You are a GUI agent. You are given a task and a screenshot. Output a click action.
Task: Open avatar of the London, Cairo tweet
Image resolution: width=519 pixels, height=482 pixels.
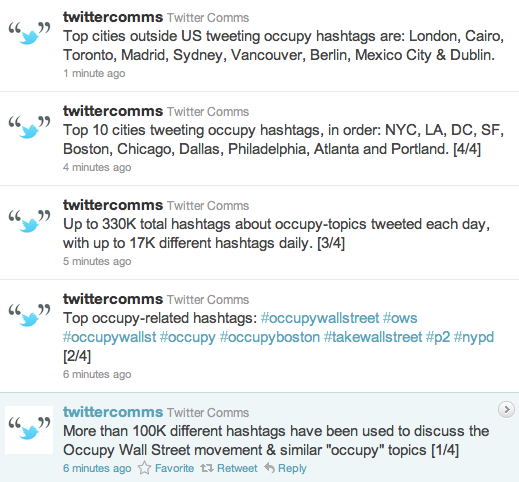29,33
